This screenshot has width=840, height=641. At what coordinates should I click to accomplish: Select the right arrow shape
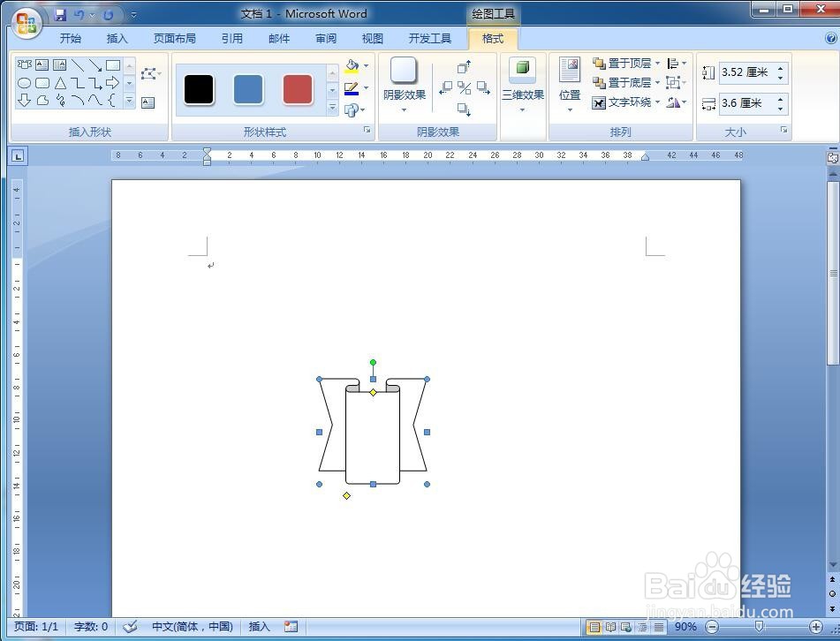(x=112, y=82)
